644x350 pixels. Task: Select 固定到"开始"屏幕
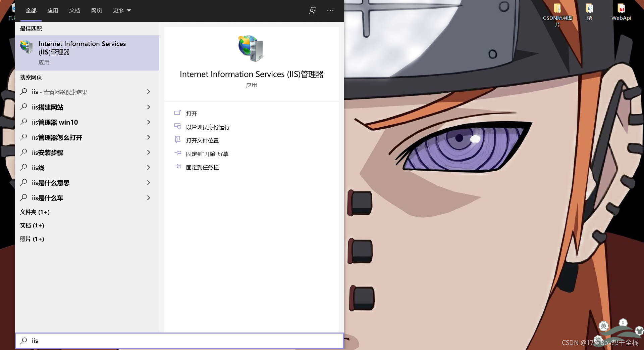(x=207, y=154)
